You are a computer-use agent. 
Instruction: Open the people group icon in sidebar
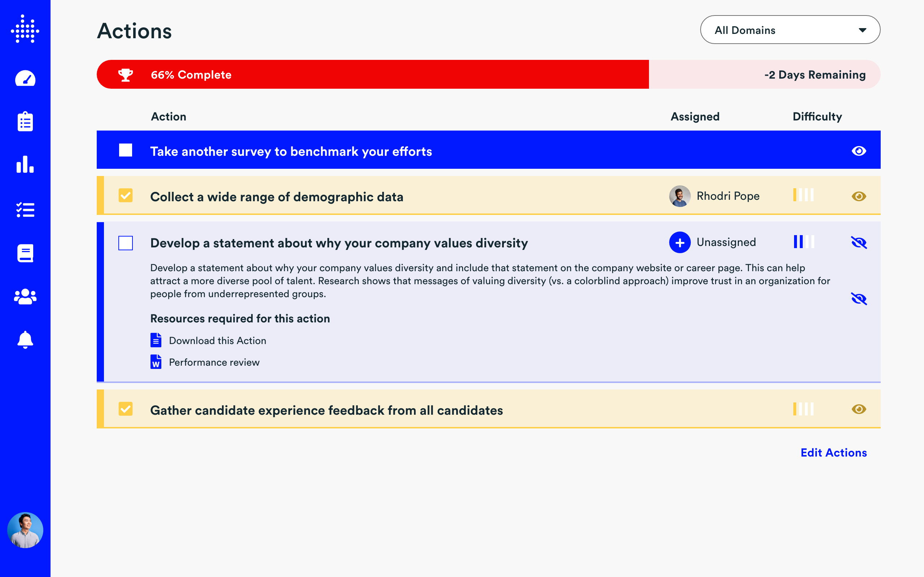[25, 296]
